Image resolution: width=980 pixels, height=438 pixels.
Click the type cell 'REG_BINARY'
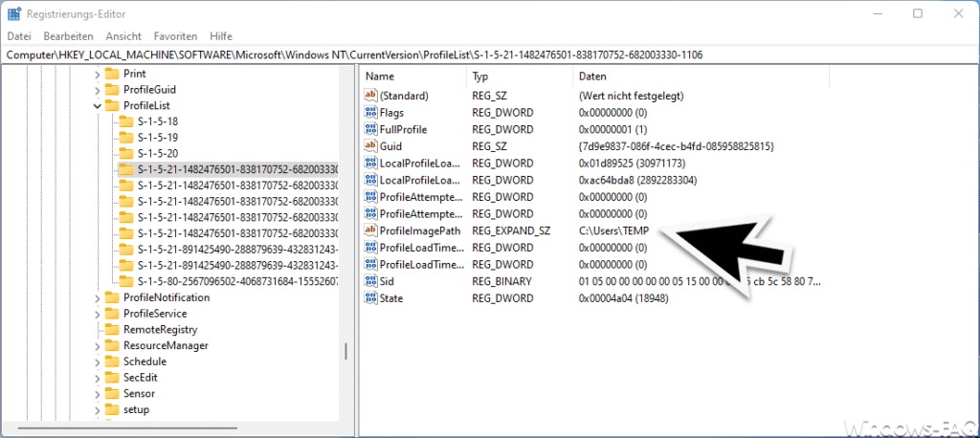[501, 281]
